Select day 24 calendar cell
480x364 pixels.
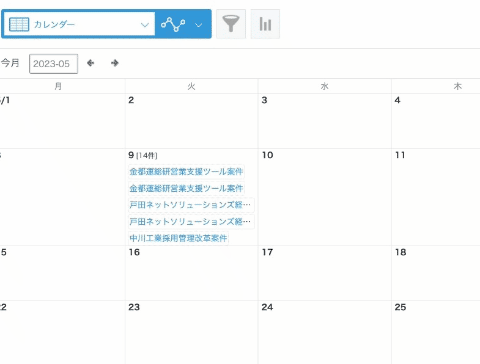pyautogui.click(x=325, y=332)
